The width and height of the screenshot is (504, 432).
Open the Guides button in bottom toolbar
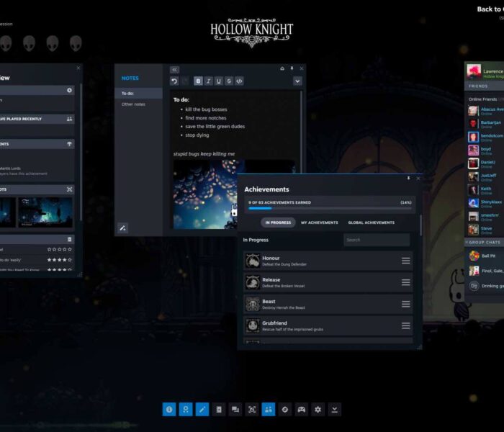click(x=219, y=409)
